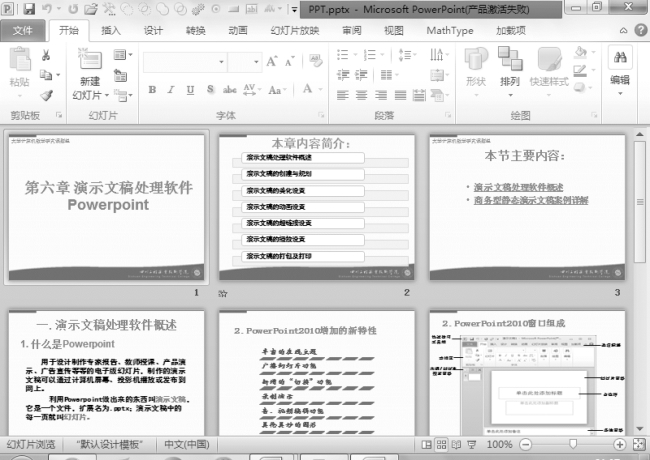Select Align text left

coord(342,96)
